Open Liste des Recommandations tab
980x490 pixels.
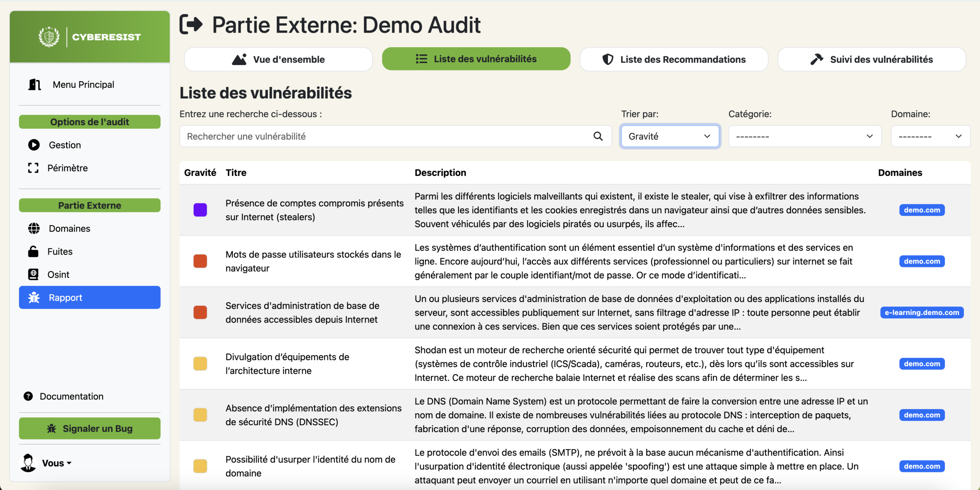click(674, 59)
